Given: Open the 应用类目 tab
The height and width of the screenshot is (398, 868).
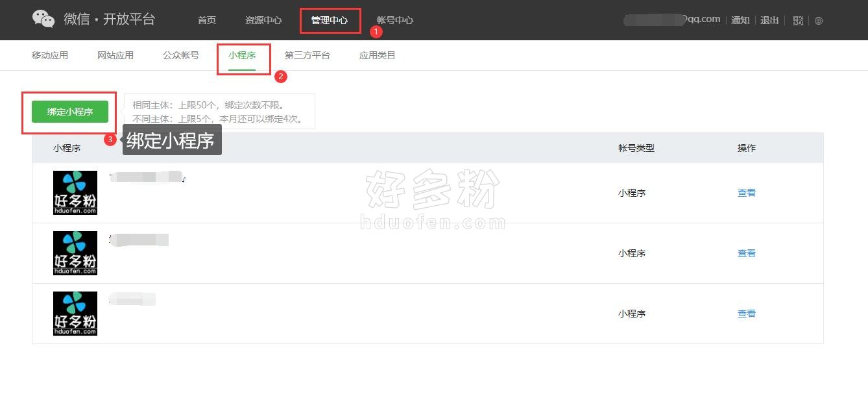Looking at the screenshot, I should point(378,55).
